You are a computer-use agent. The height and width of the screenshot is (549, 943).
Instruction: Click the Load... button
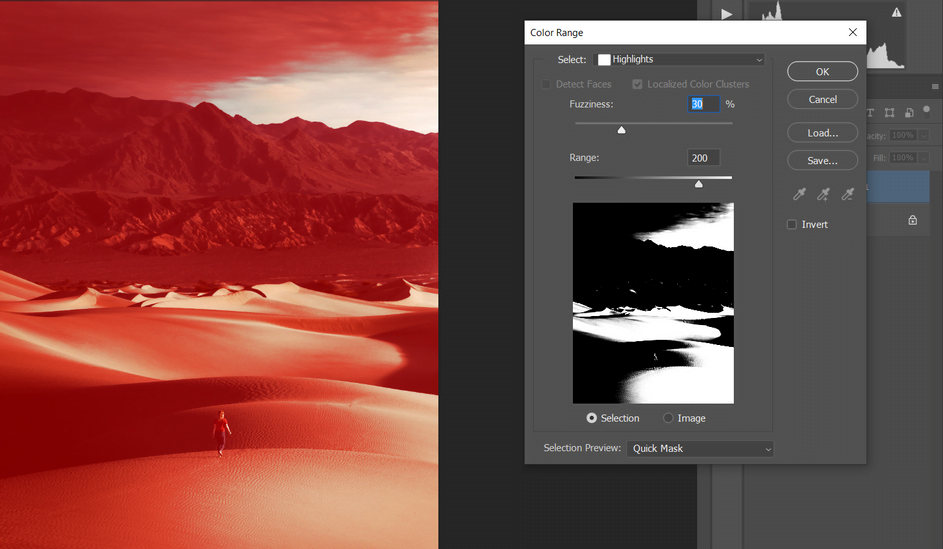[x=822, y=133]
